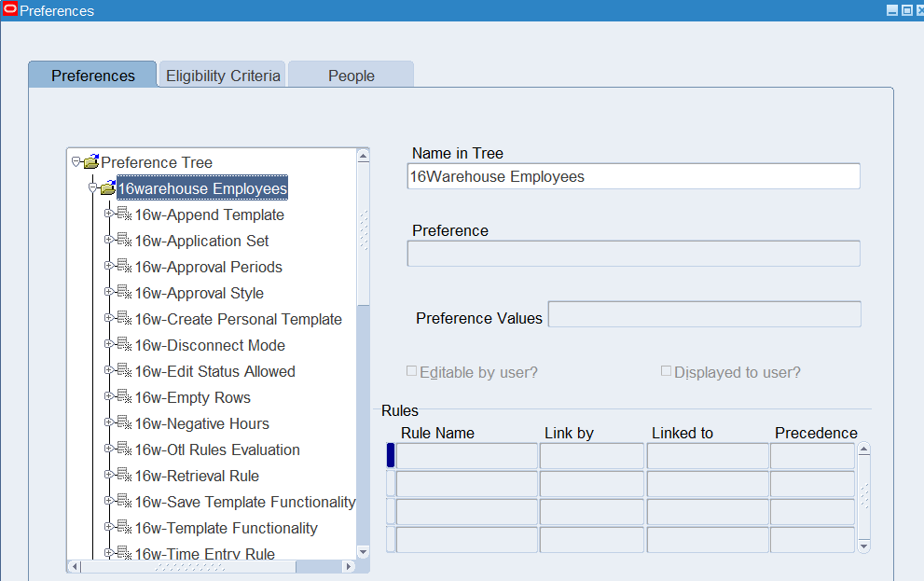Open the People tab
Screen dimensions: 924x581
pos(351,76)
